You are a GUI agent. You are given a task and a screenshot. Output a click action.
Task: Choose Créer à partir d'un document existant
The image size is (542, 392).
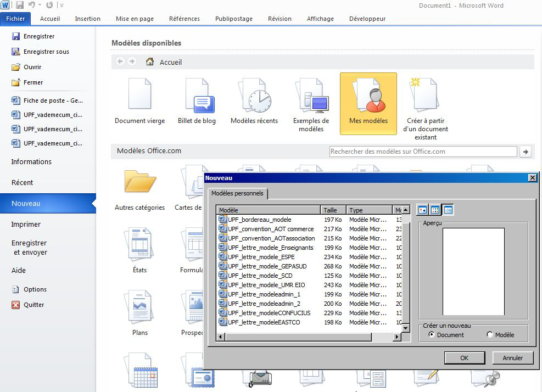tap(426, 109)
